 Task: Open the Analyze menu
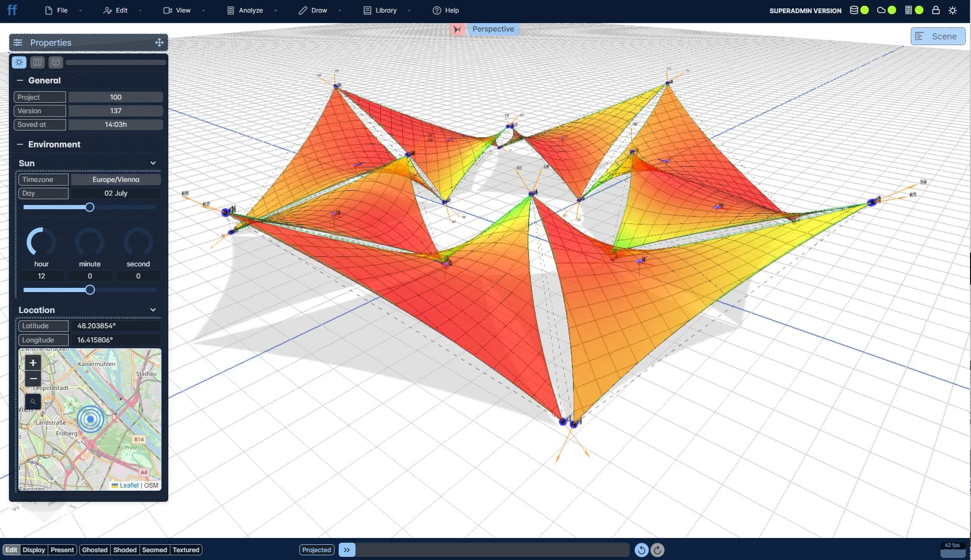251,10
